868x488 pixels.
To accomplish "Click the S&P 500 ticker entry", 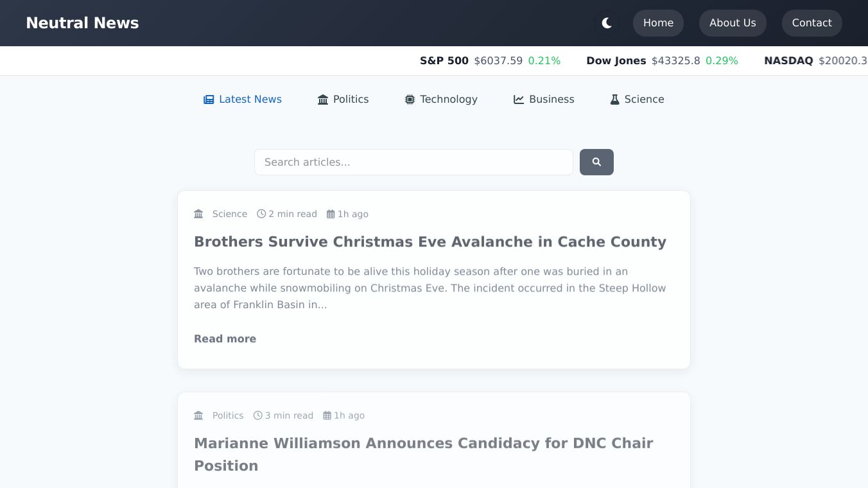I will coord(490,61).
